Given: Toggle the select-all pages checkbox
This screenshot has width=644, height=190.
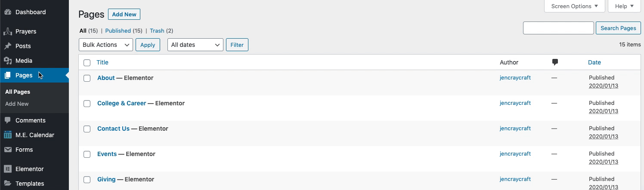Looking at the screenshot, I should coord(87,63).
